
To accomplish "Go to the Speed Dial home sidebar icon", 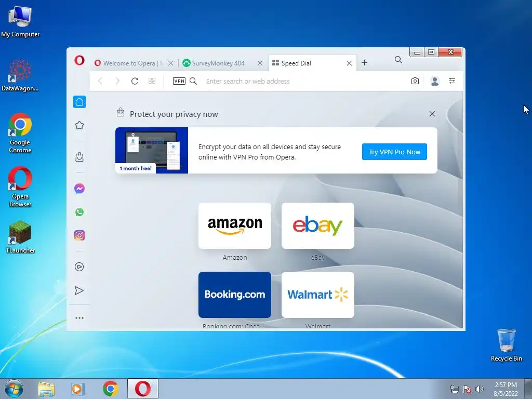I will [x=79, y=102].
